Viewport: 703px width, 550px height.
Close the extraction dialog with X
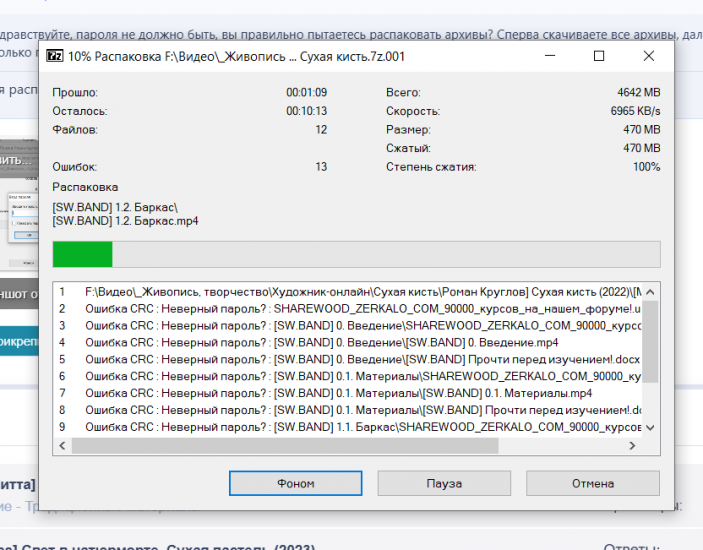[649, 56]
